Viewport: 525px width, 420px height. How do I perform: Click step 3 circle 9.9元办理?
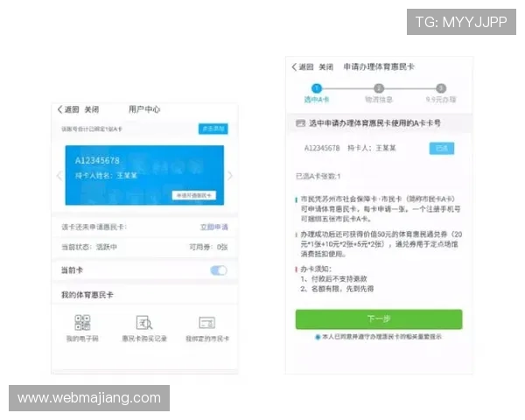[441, 88]
